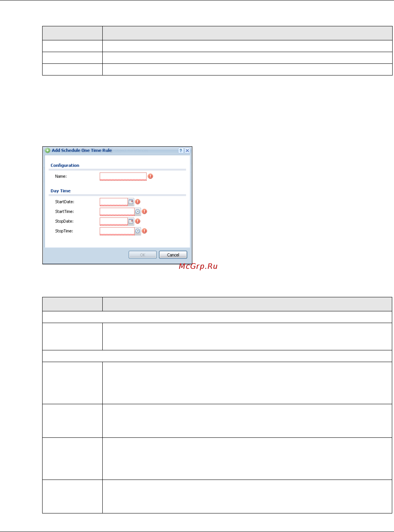
Task: Open the StartDate calendar picker
Action: pos(131,202)
